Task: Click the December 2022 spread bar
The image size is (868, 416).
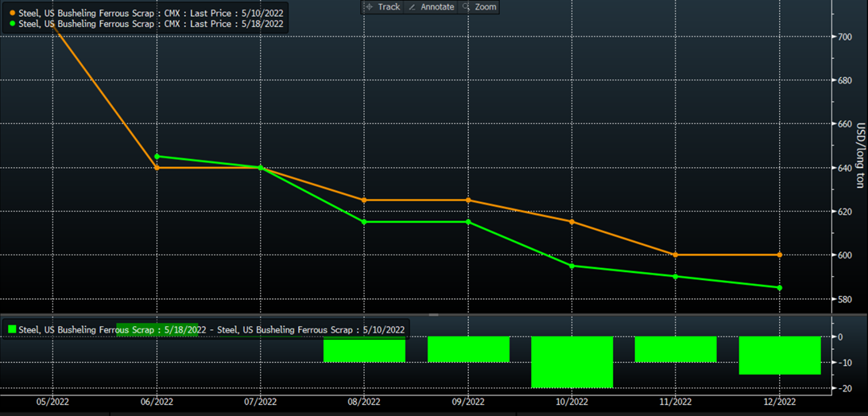Action: click(779, 355)
